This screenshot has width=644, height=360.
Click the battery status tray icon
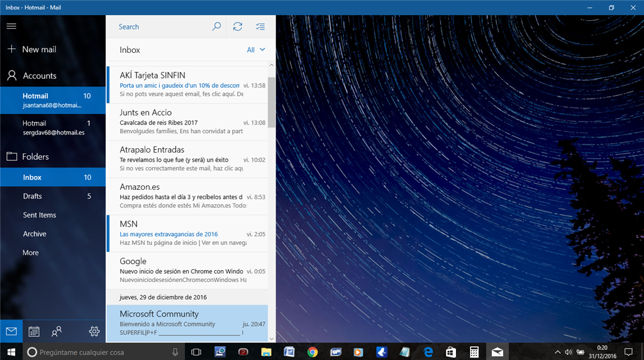pyautogui.click(x=580, y=352)
